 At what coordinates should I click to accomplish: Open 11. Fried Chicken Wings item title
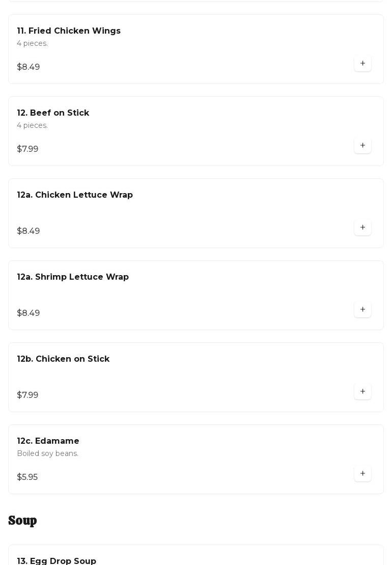point(69,31)
